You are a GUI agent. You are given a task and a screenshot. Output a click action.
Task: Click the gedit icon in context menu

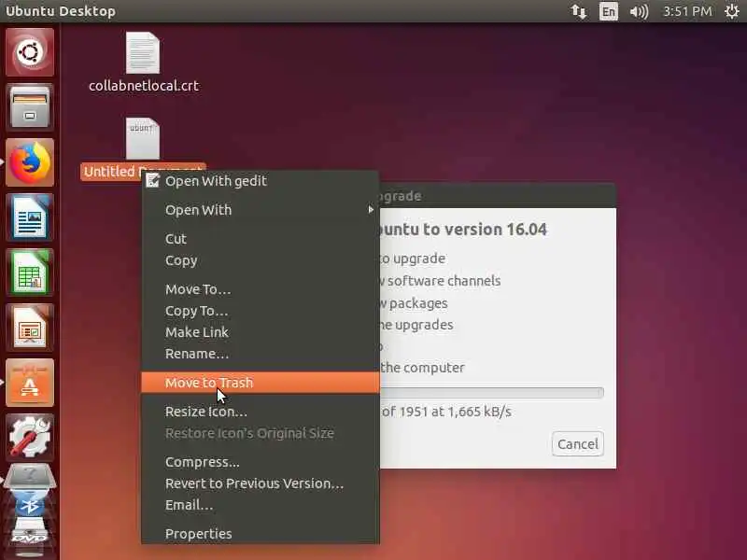(152, 180)
